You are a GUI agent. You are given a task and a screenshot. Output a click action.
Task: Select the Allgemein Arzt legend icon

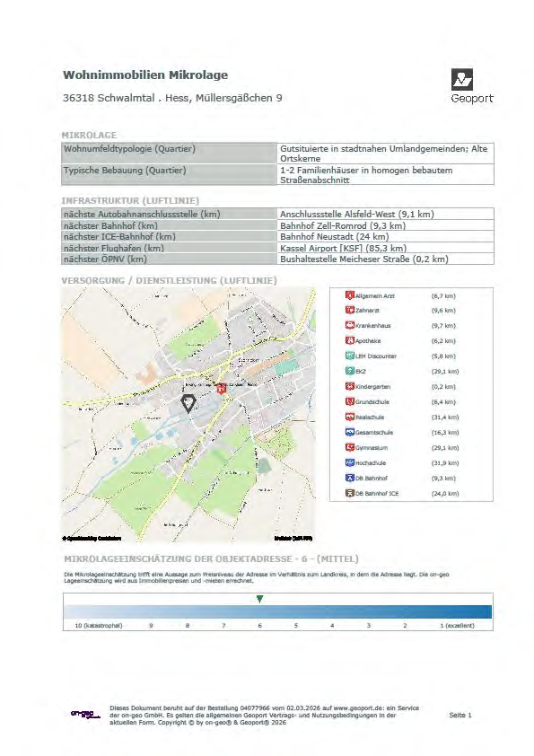pyautogui.click(x=350, y=295)
